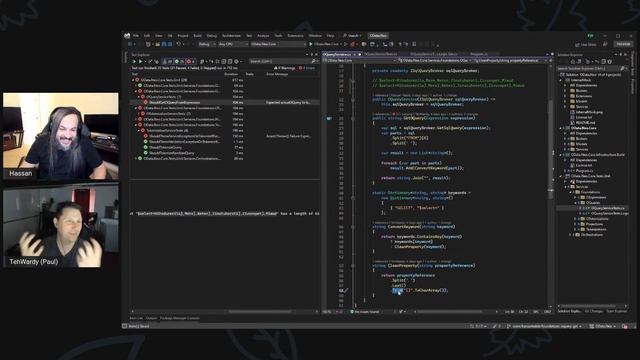Click the Warnings indicator in Test Explorer
640x360 pixels.
[x=284, y=68]
